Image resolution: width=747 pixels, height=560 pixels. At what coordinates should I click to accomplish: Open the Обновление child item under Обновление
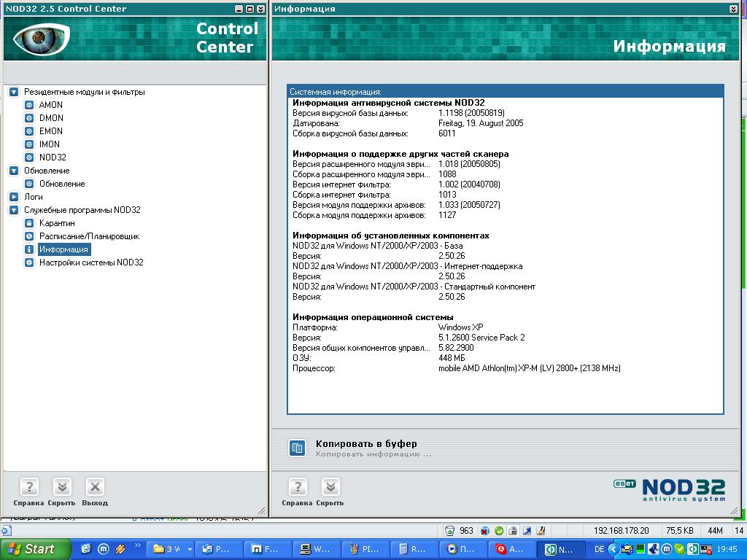pos(62,184)
